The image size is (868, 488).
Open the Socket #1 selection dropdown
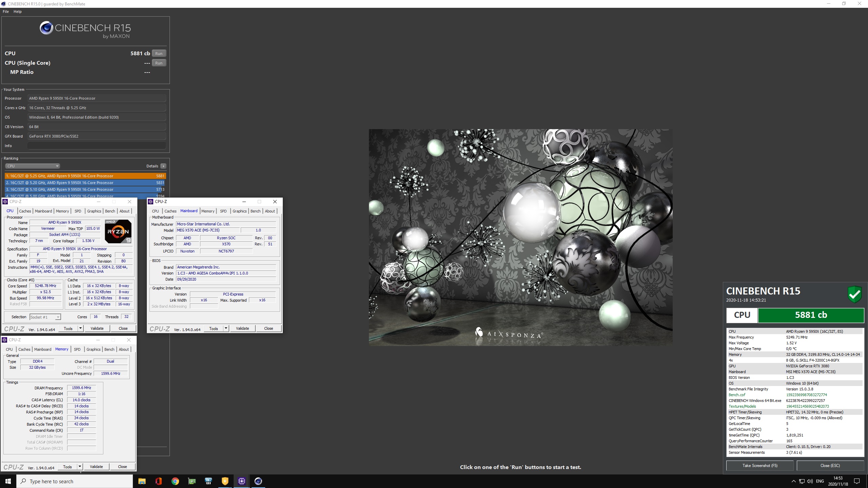click(45, 317)
